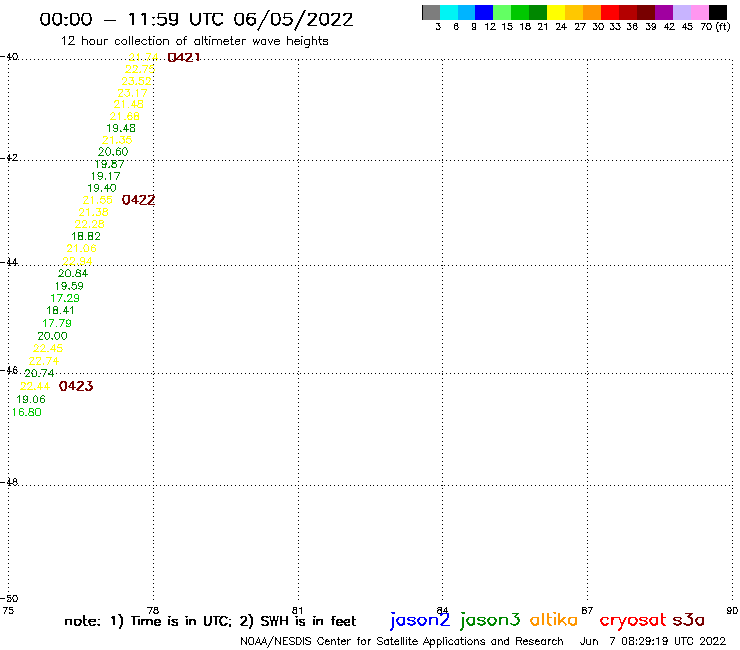
Task: Click the cryosat satellite legend label
Action: click(633, 620)
